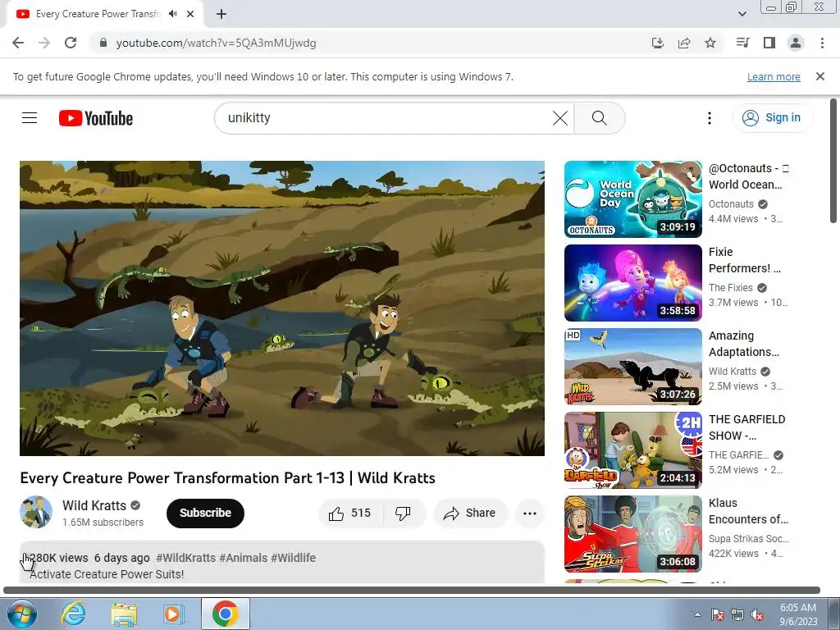Image resolution: width=840 pixels, height=630 pixels.
Task: Dismiss the Chrome update notification bar
Action: [820, 76]
